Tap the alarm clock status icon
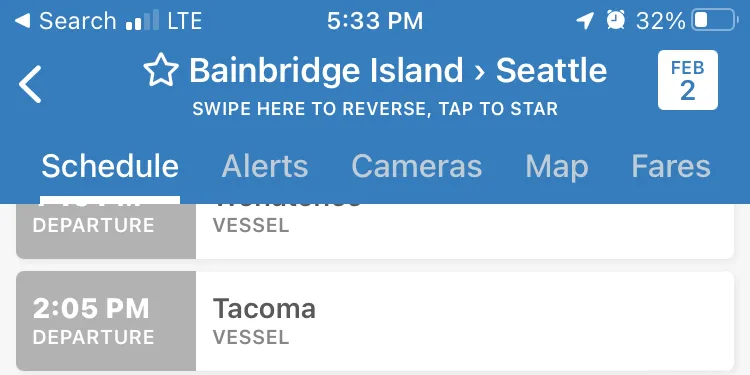This screenshot has width=750, height=375. click(x=616, y=21)
